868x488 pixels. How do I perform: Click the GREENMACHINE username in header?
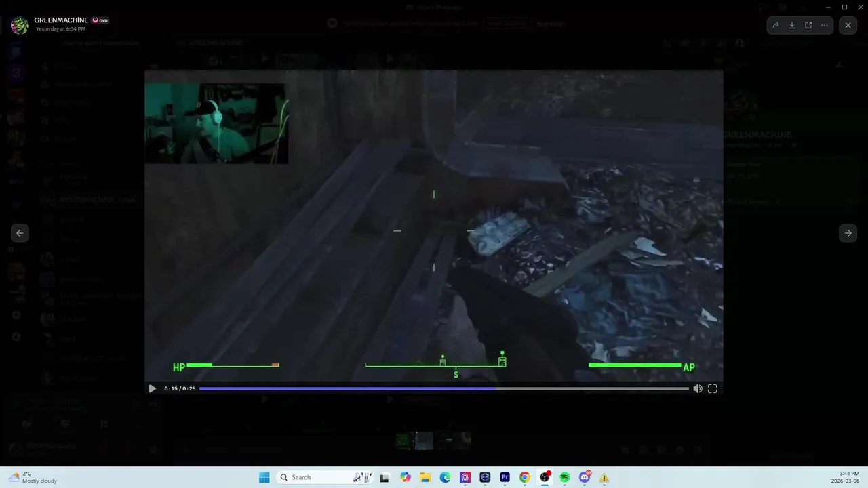point(61,20)
